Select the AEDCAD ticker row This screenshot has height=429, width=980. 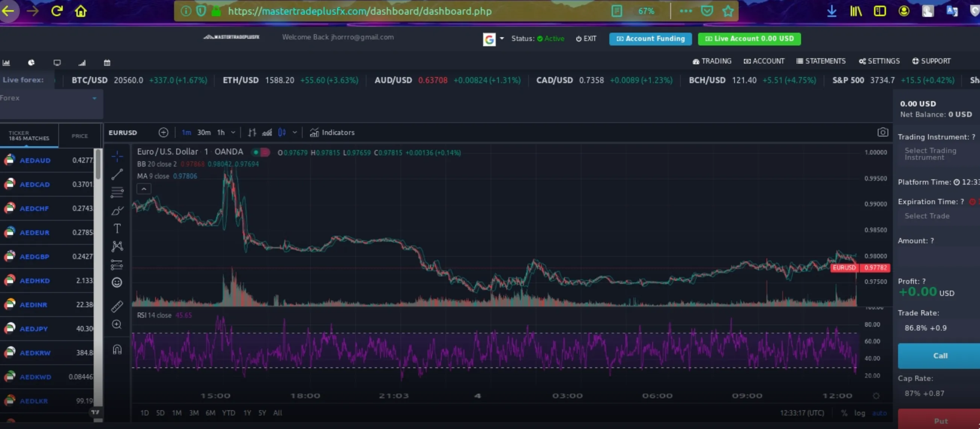tap(47, 184)
